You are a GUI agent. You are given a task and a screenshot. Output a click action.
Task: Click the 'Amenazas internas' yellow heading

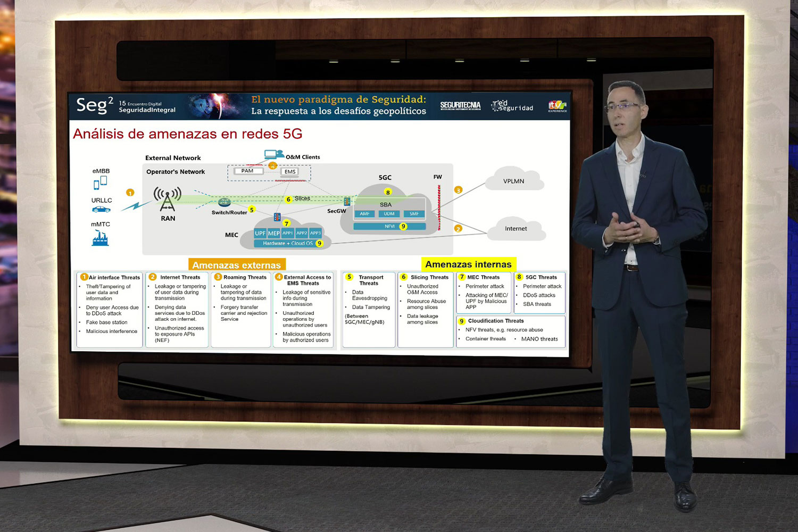469,264
